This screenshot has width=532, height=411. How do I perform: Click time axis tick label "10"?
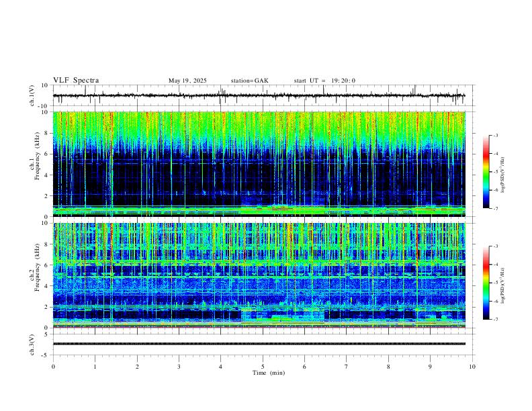click(472, 367)
